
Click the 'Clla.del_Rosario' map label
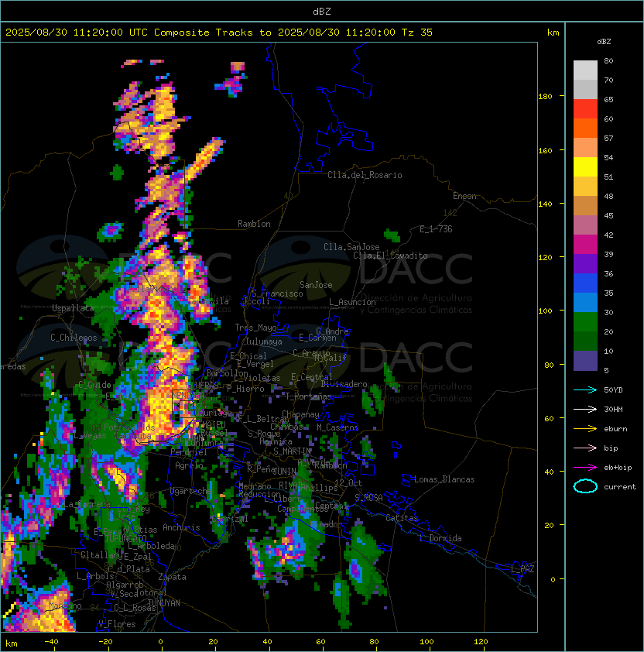pyautogui.click(x=365, y=175)
